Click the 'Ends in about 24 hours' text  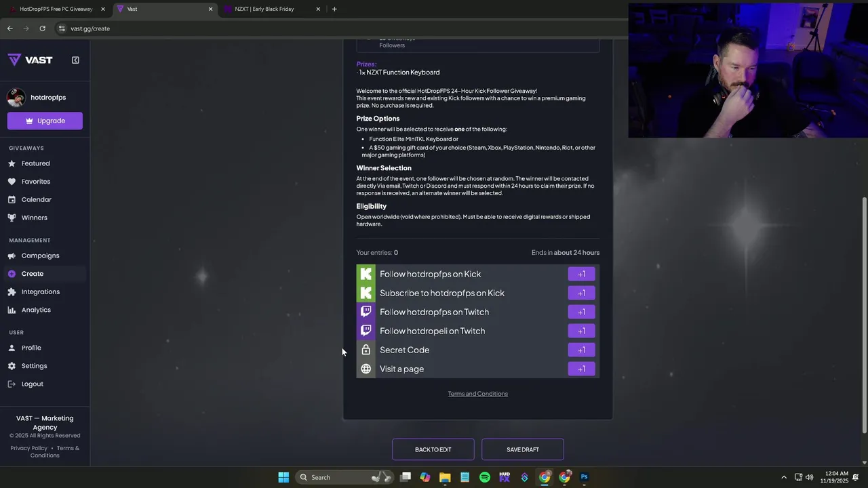tap(566, 253)
